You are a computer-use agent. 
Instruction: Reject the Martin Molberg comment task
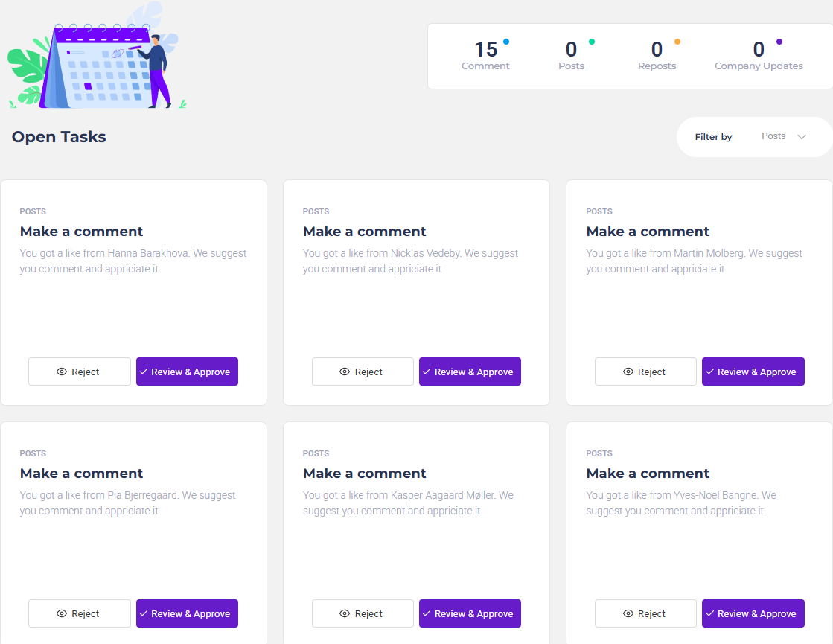(x=645, y=372)
